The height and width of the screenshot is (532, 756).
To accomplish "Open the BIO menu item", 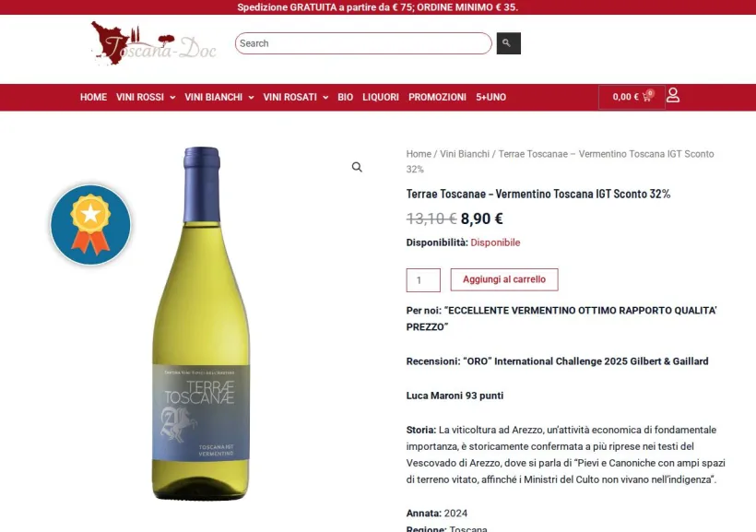I will pyautogui.click(x=345, y=97).
